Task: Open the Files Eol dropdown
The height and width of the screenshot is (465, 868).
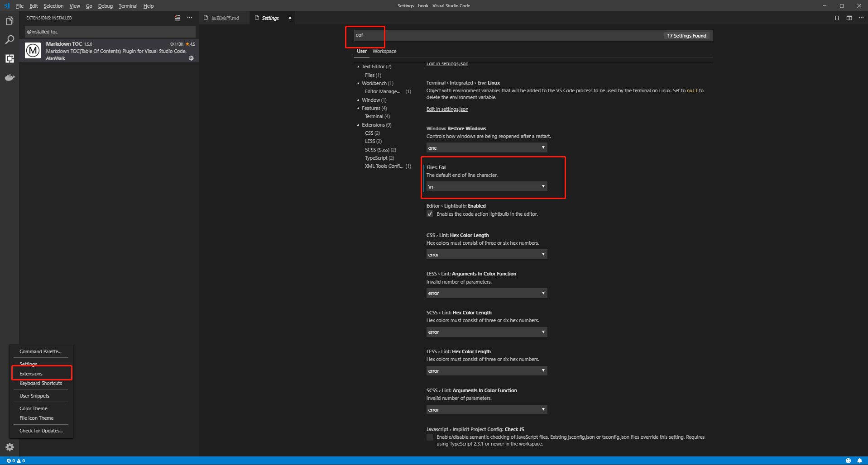Action: click(487, 186)
